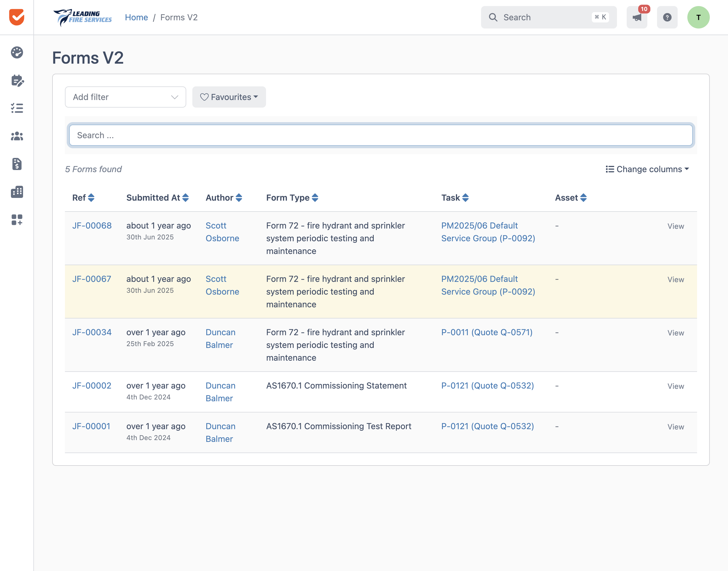Sort table by Submitted At column
This screenshot has height=571, width=728.
click(x=185, y=198)
